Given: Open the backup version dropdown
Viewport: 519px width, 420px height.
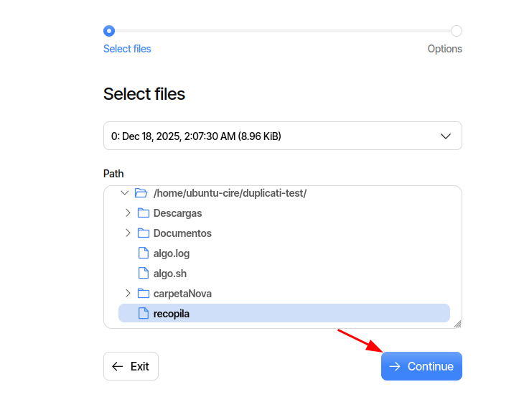Looking at the screenshot, I should click(282, 136).
